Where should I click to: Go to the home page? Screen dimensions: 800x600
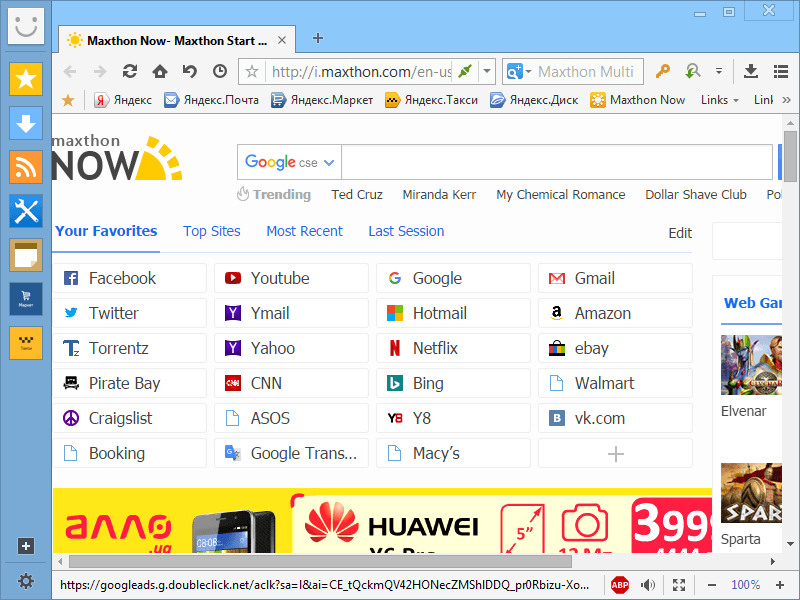(160, 71)
